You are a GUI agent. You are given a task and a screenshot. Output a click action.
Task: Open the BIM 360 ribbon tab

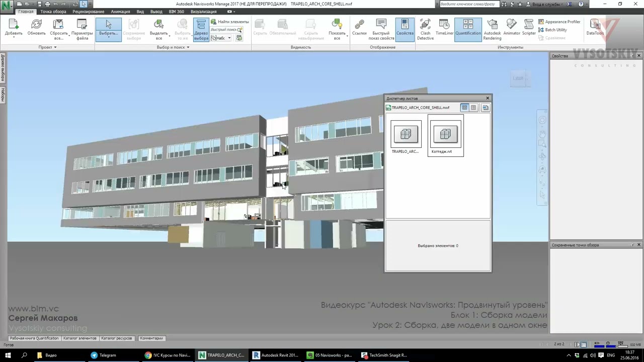point(176,12)
